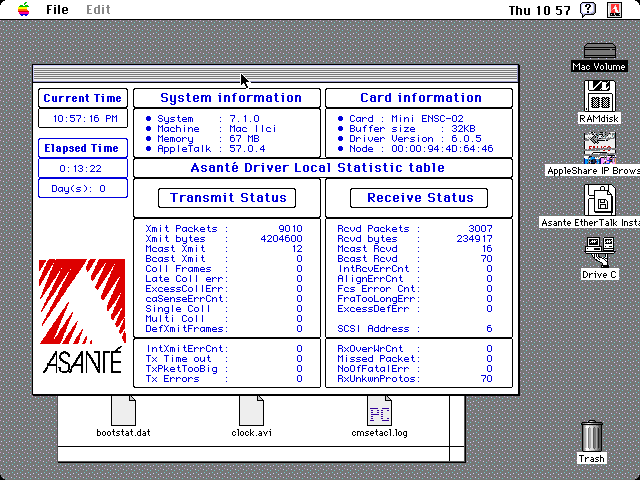Viewport: 640px width, 480px height.
Task: Click the cmsetacl.log PC file icon
Action: 380,410
